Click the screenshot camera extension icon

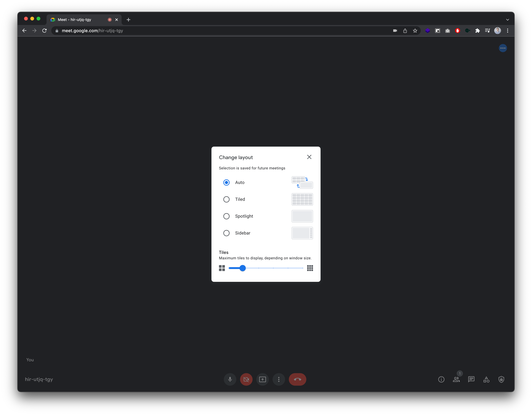[x=447, y=31]
